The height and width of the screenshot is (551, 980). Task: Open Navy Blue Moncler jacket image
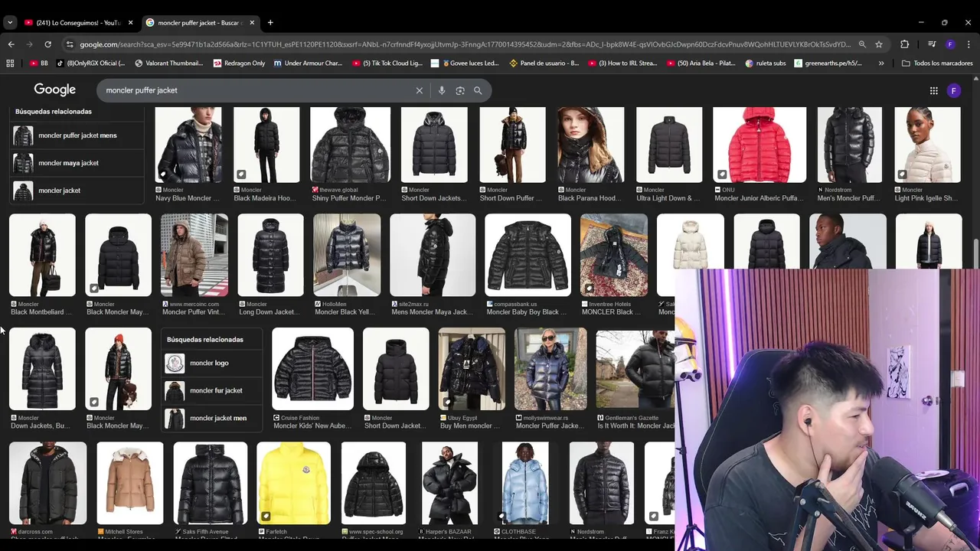(x=188, y=145)
